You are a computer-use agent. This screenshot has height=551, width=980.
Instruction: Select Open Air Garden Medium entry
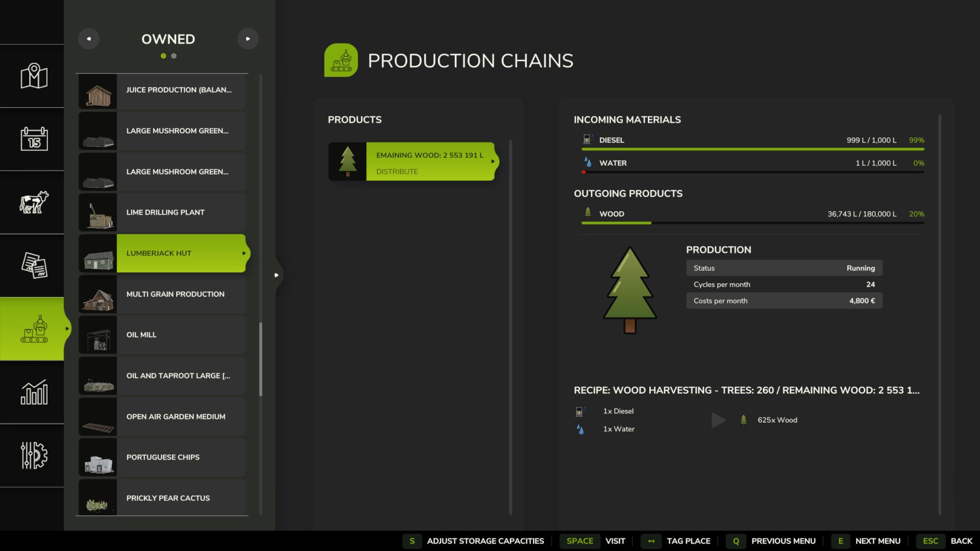162,417
